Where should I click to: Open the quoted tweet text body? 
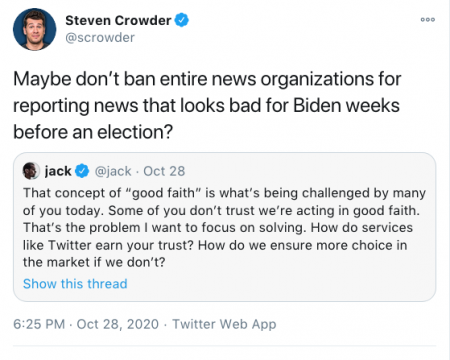click(224, 228)
